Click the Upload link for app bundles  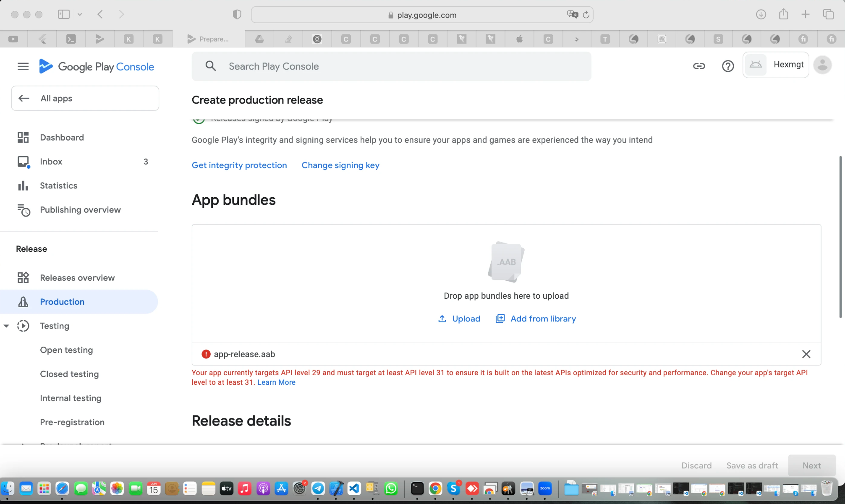click(x=459, y=319)
